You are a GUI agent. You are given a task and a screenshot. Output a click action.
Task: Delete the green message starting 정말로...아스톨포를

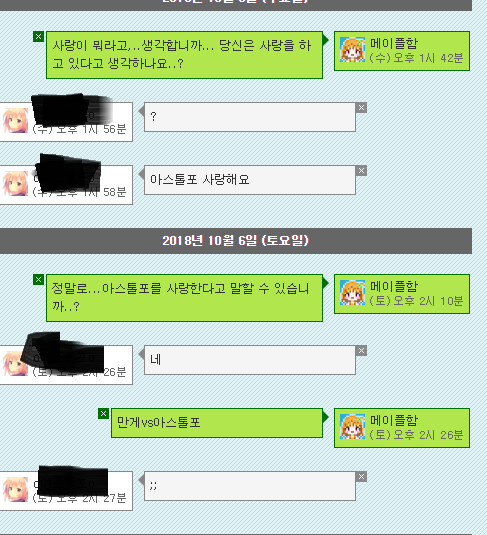tap(38, 279)
